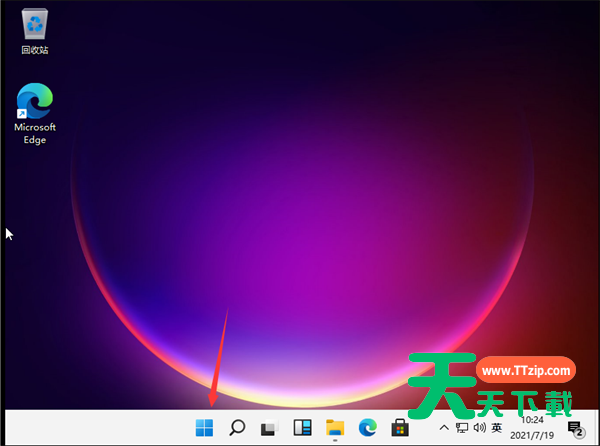The image size is (600, 446).
Task: Open taskbar Search magnifier
Action: coord(237,428)
